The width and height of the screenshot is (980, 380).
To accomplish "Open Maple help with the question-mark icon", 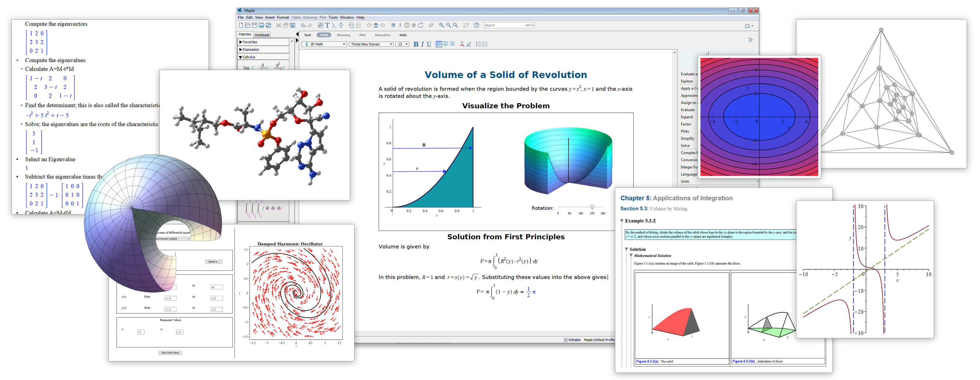I will (x=477, y=25).
